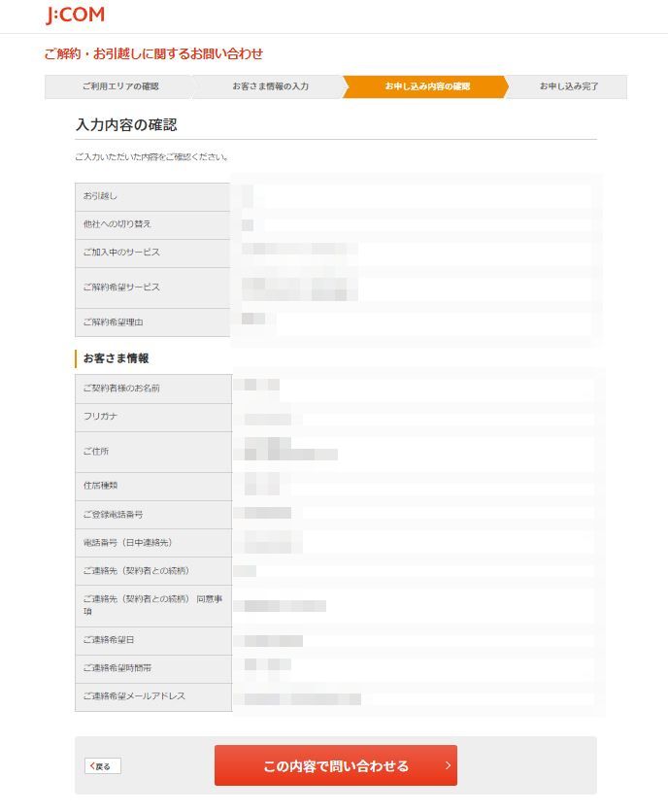Screen dimensions: 668x812
Task: Select the ご利用エリアの確認 step
Action: (119, 86)
